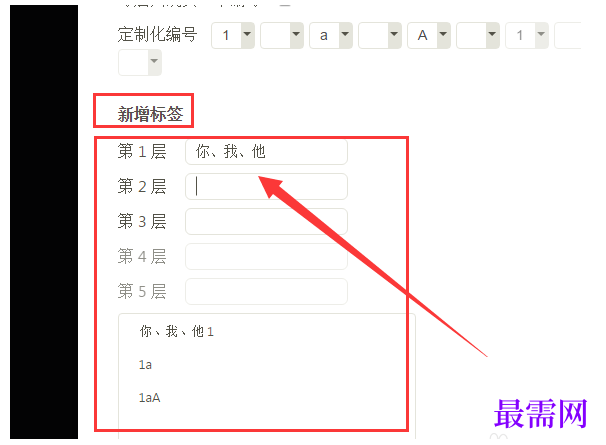Click the 第 1 层 label
Image resolution: width=606 pixels, height=445 pixels.
pos(142,152)
